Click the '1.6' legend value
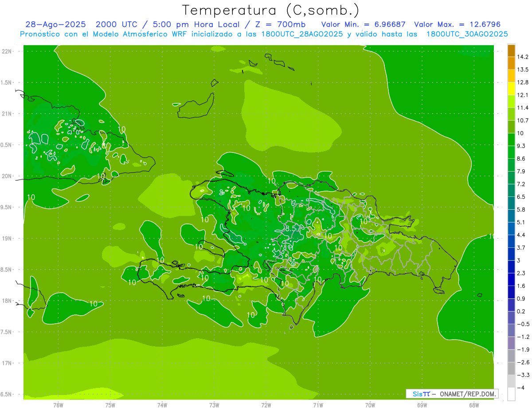Screen dimensions: 532x411 point(521,286)
